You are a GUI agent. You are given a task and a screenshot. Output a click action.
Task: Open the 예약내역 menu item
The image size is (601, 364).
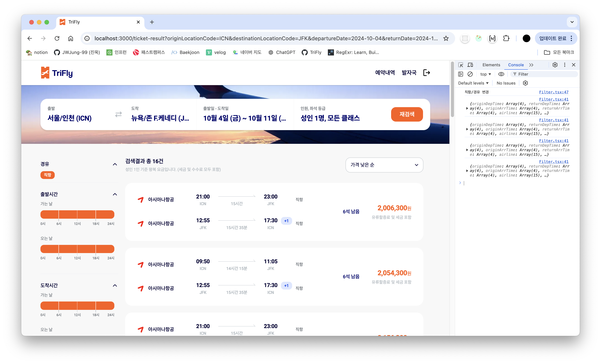coord(385,72)
